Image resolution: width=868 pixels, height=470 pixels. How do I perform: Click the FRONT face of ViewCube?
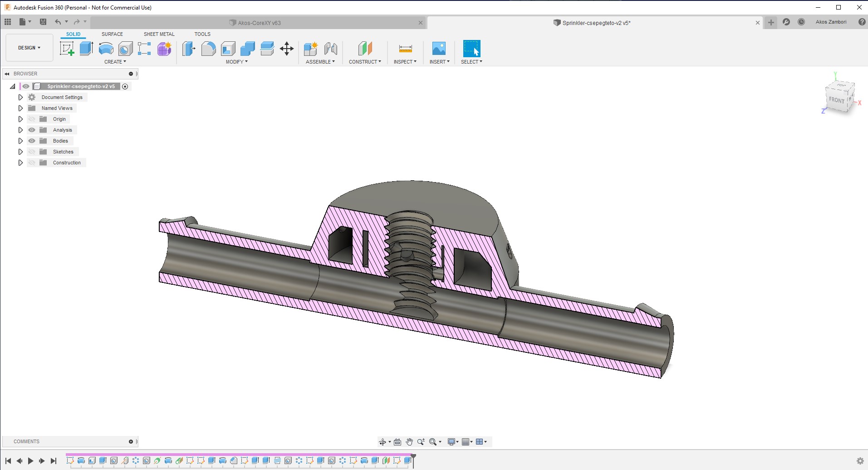point(836,100)
